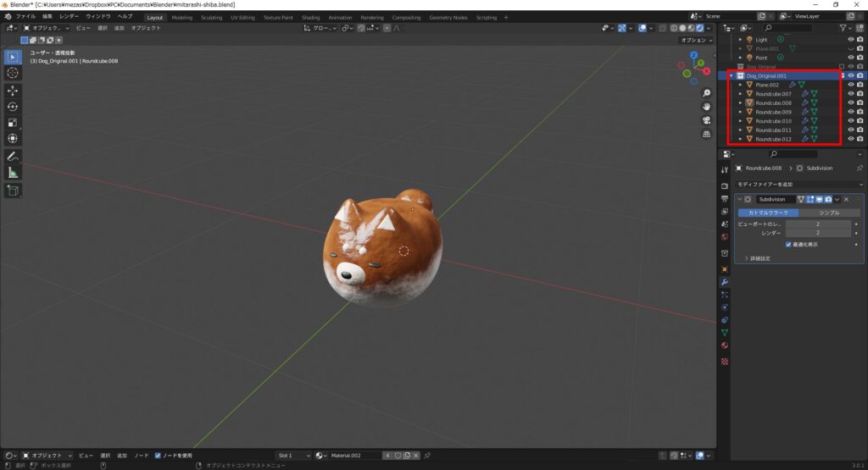Screen dimensions: 868x470
Task: Click the pan view hand icon
Action: tap(706, 106)
